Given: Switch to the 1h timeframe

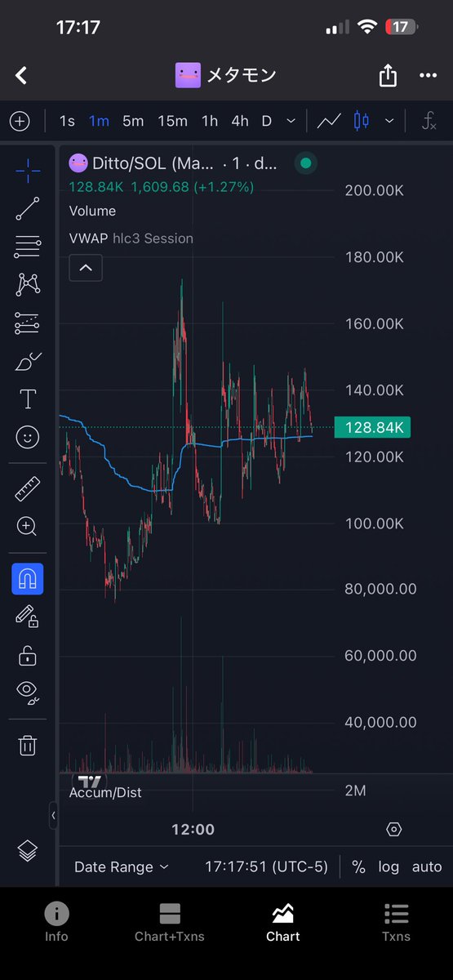Looking at the screenshot, I should tap(210, 121).
